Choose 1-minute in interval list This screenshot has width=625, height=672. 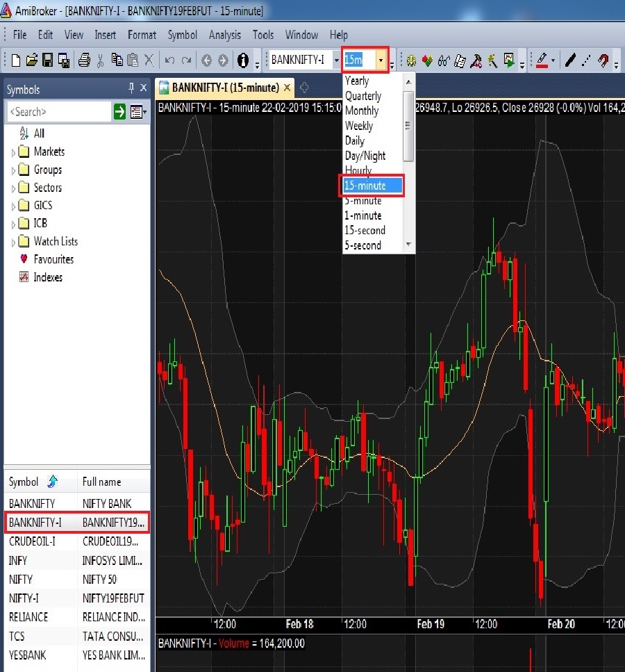(x=372, y=215)
